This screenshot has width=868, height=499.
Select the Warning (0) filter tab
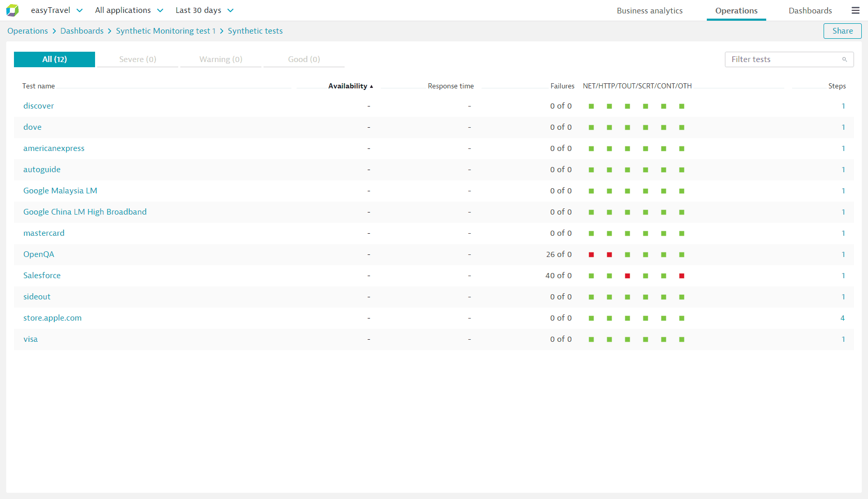pyautogui.click(x=221, y=59)
